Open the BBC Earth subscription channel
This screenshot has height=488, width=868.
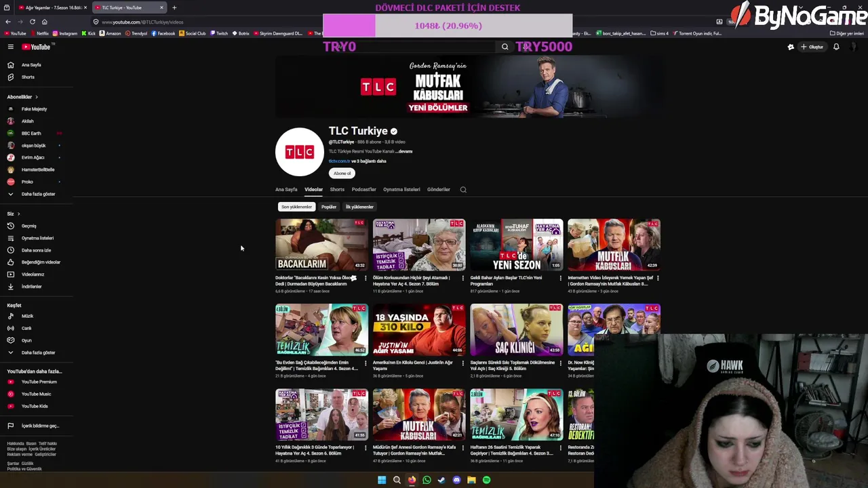tap(31, 134)
